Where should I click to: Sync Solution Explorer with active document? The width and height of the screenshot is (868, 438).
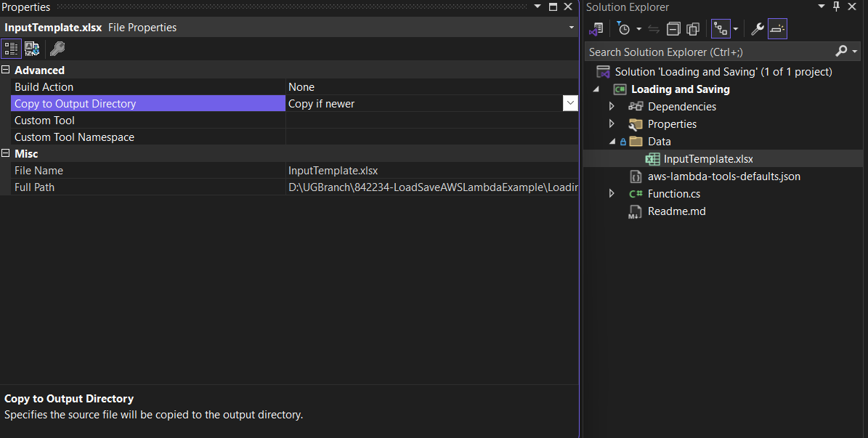click(x=654, y=29)
